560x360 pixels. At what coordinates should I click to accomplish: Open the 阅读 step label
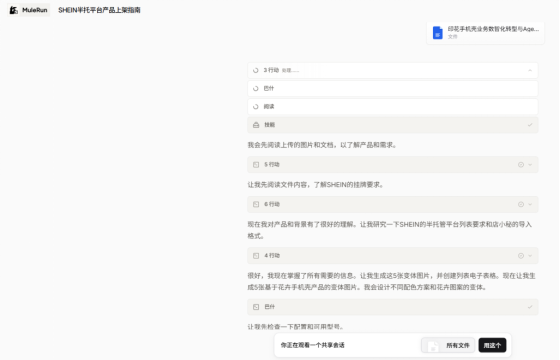pos(269,106)
